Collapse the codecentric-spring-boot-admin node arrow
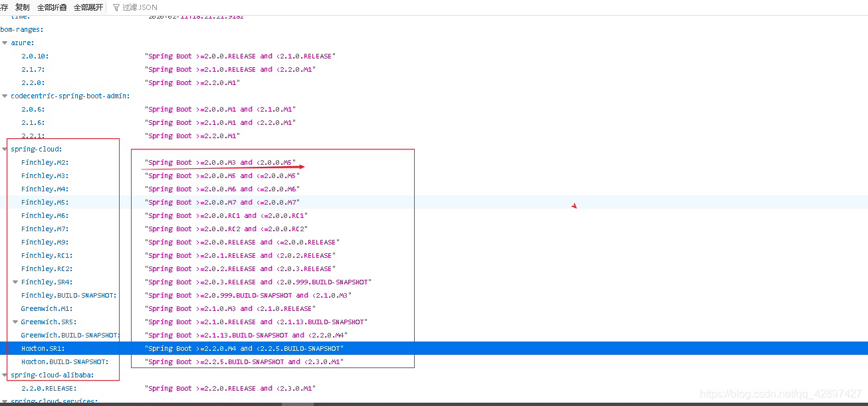 [5, 96]
